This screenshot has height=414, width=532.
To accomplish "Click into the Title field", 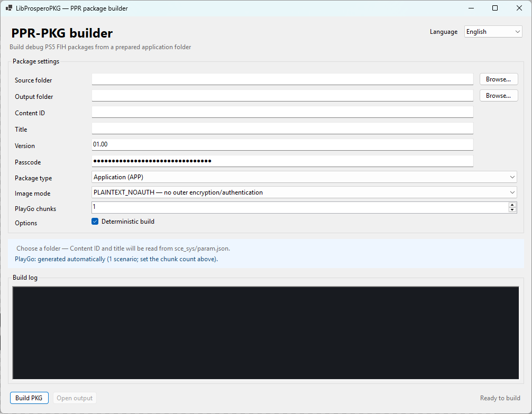I will click(x=282, y=128).
